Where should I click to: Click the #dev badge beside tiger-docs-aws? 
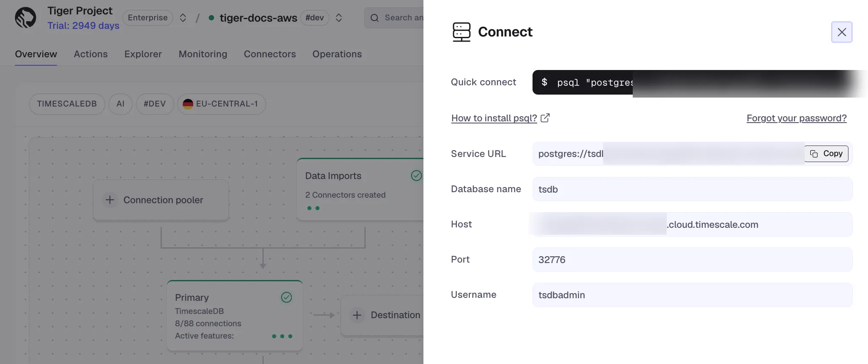(x=315, y=18)
